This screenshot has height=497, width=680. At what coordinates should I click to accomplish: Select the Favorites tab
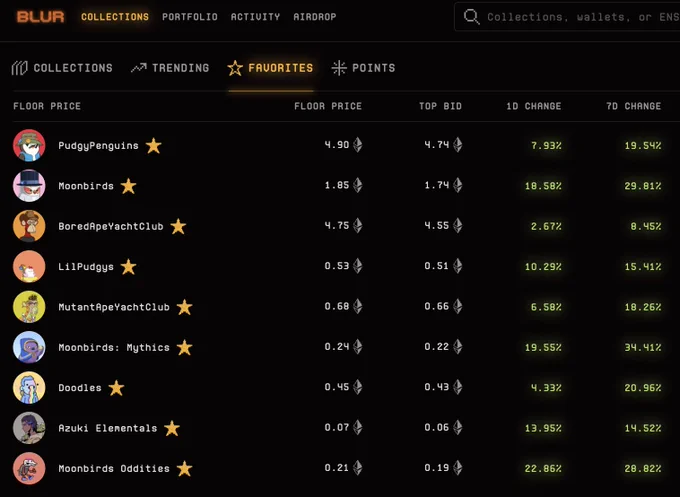click(271, 68)
